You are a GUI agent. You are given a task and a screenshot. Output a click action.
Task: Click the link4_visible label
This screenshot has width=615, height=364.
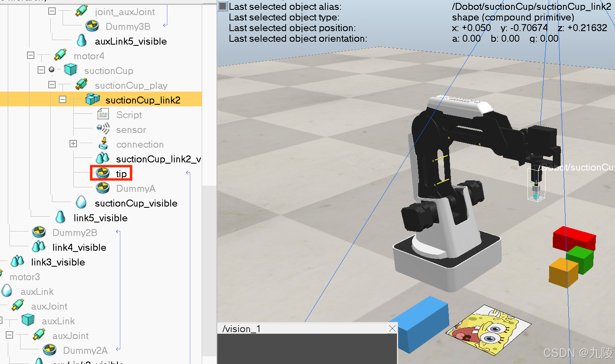point(79,247)
